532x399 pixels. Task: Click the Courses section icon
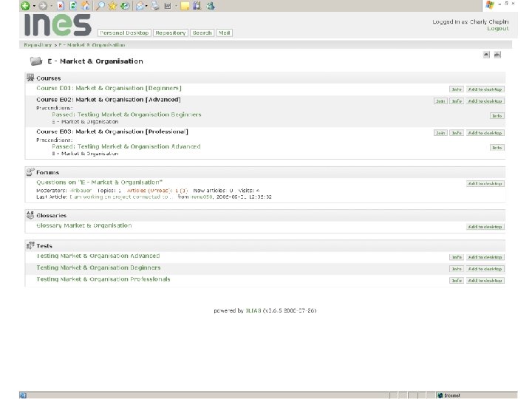[30, 78]
